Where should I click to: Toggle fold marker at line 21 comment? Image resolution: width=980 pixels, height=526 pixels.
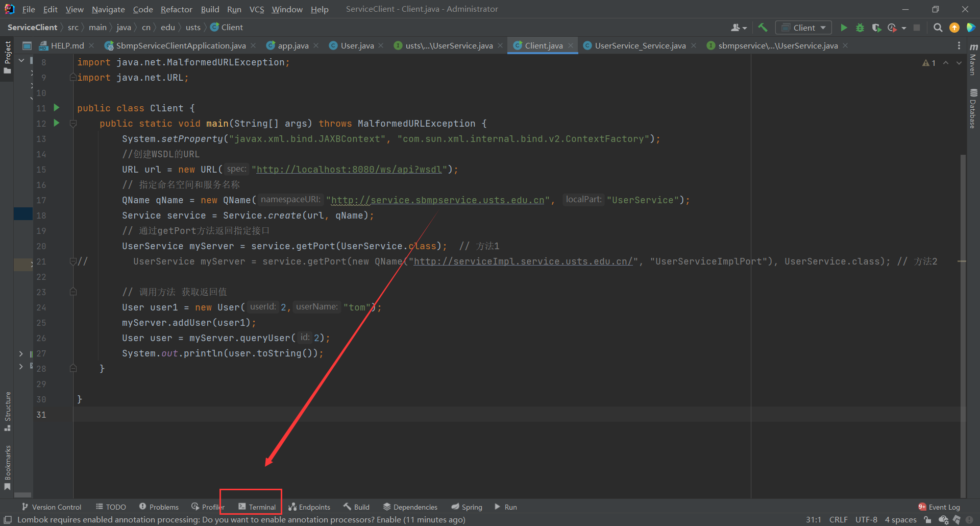(73, 261)
